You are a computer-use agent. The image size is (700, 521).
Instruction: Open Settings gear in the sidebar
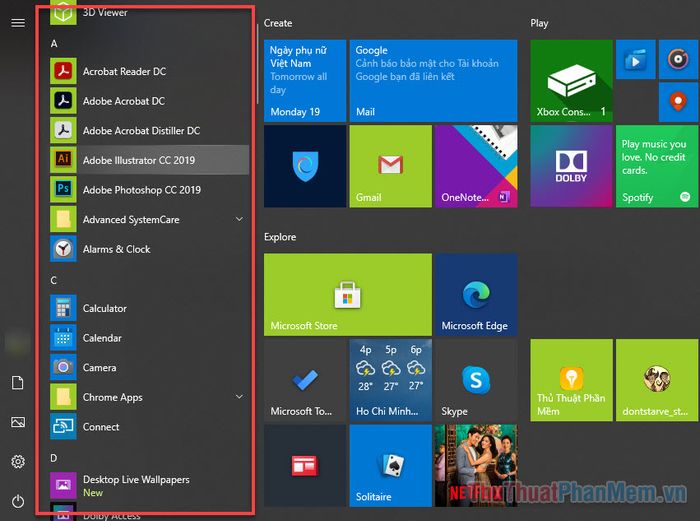click(18, 461)
